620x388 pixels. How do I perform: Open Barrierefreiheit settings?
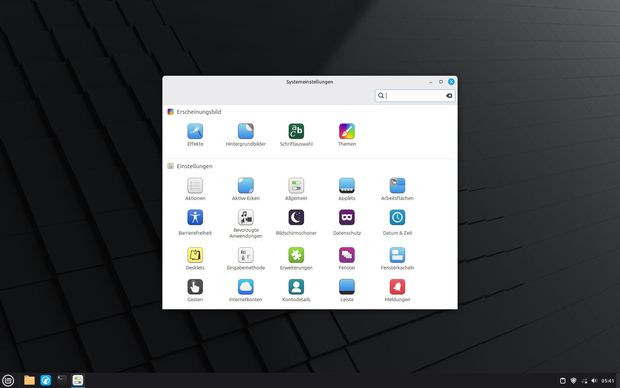(x=195, y=223)
